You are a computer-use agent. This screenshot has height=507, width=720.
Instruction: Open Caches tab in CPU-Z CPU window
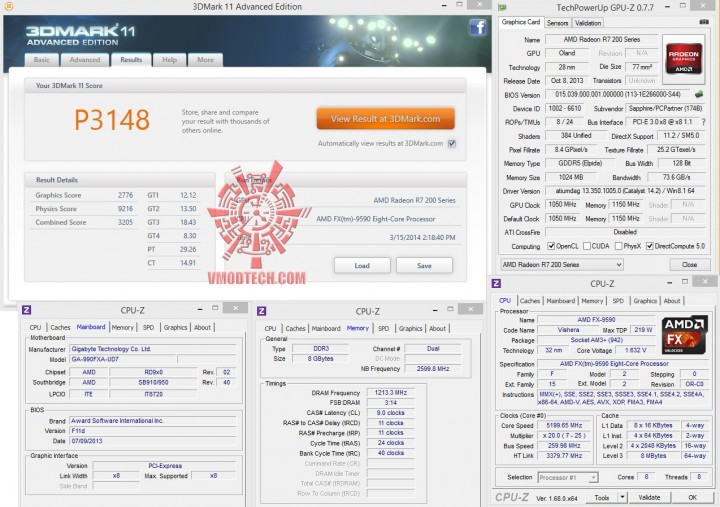[530, 301]
